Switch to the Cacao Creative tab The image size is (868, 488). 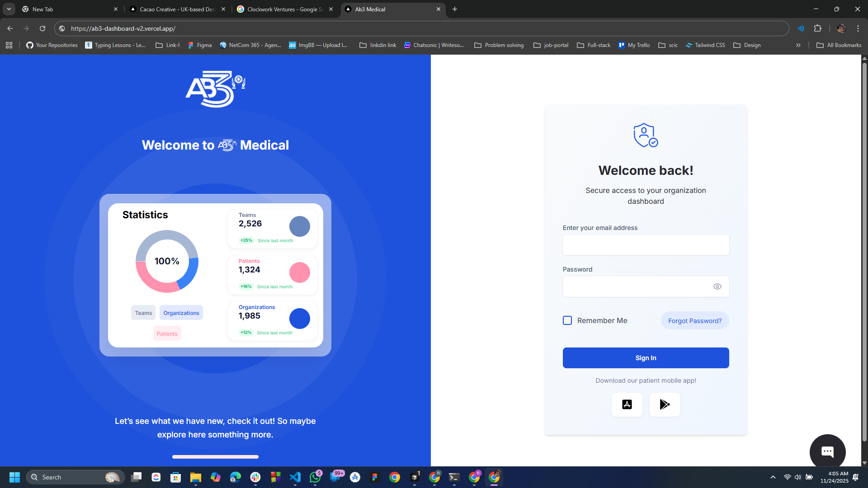[176, 9]
